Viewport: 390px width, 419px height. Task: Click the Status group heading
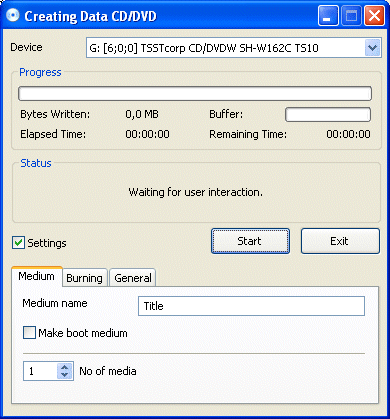[x=36, y=163]
